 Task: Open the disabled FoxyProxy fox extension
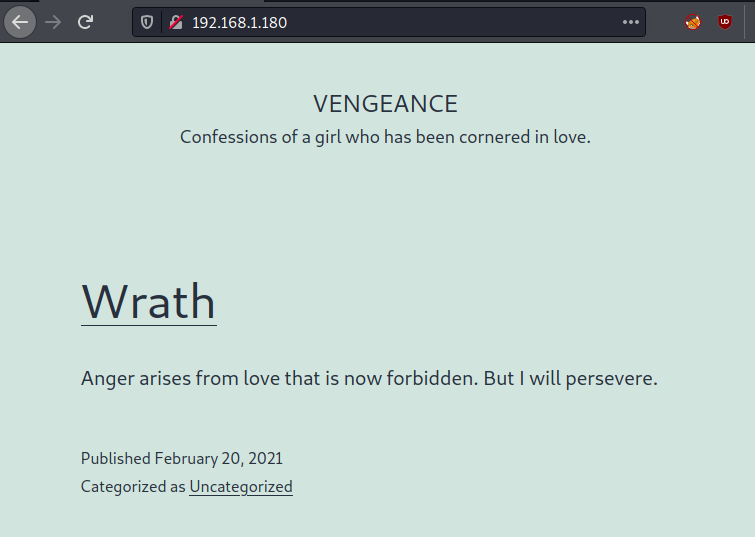point(693,22)
